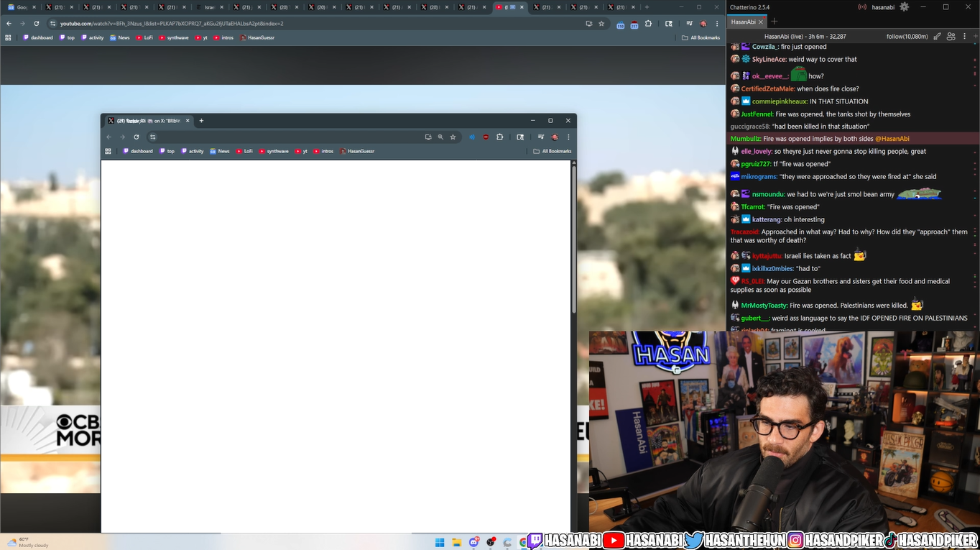Screen dimensions: 980x550
Task: Click username elle_lovely in chat
Action: tap(757, 152)
